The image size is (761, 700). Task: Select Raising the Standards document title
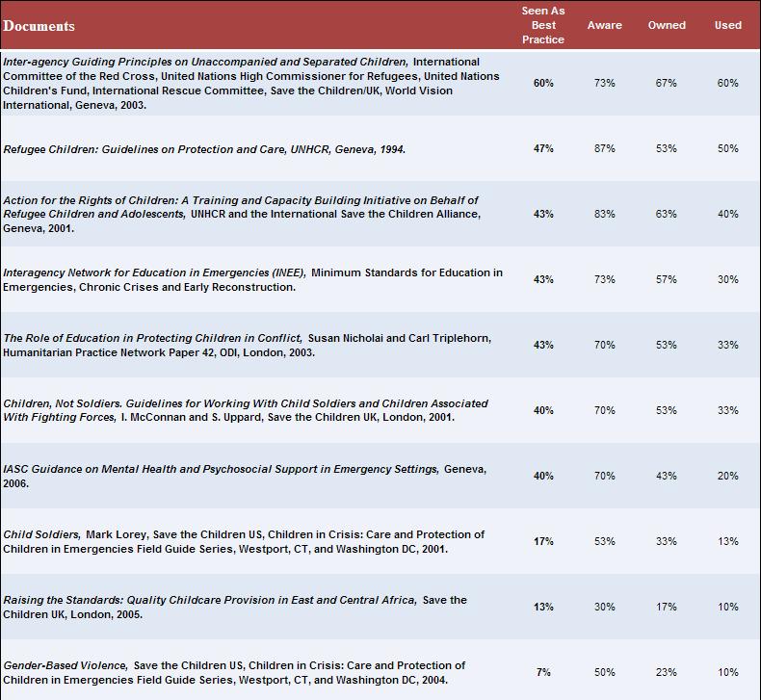pos(210,600)
